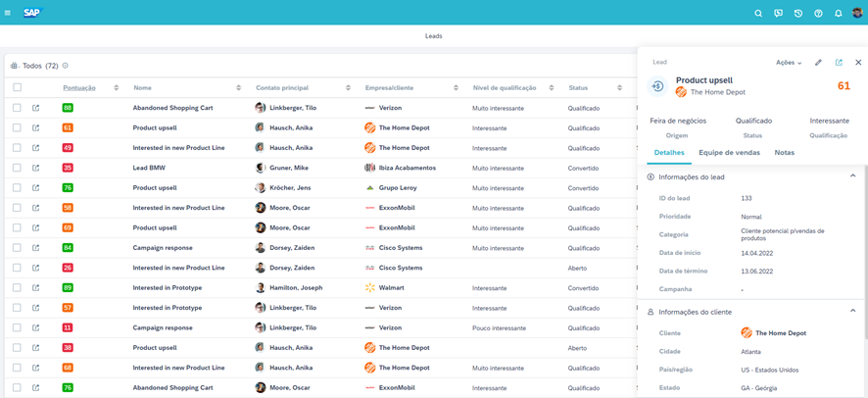This screenshot has height=398, width=868.
Task: Click 'Pouco interessante' qualification cell
Action: (x=499, y=327)
